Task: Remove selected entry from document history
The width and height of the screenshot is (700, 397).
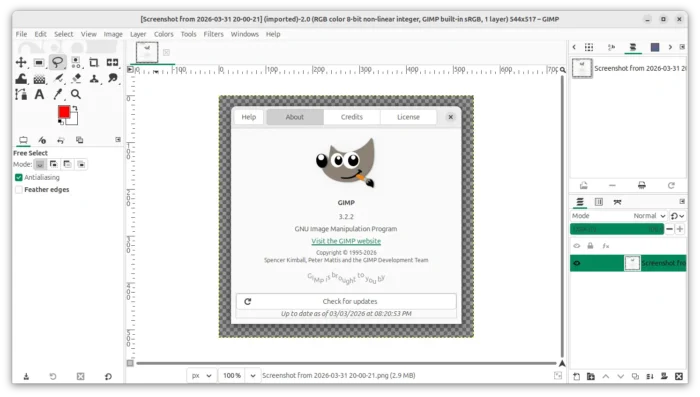Action: (x=612, y=185)
